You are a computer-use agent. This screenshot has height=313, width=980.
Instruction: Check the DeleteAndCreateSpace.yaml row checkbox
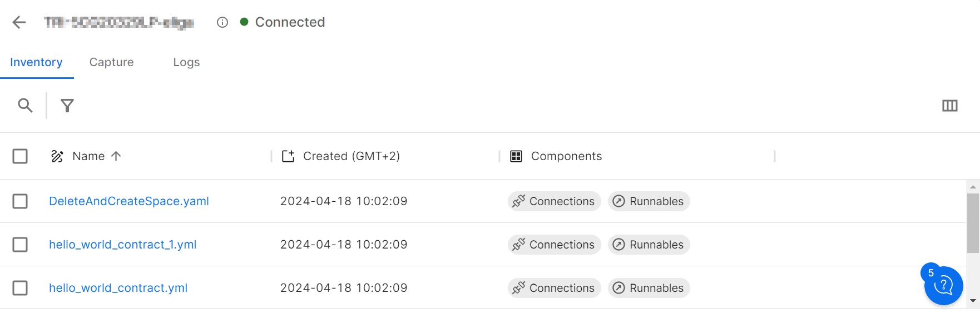click(20, 201)
